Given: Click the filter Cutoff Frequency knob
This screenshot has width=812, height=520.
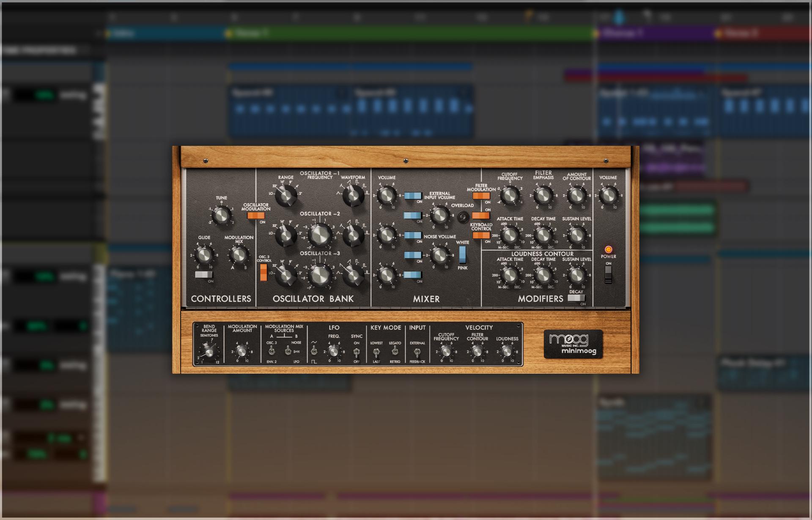Looking at the screenshot, I should pyautogui.click(x=510, y=196).
